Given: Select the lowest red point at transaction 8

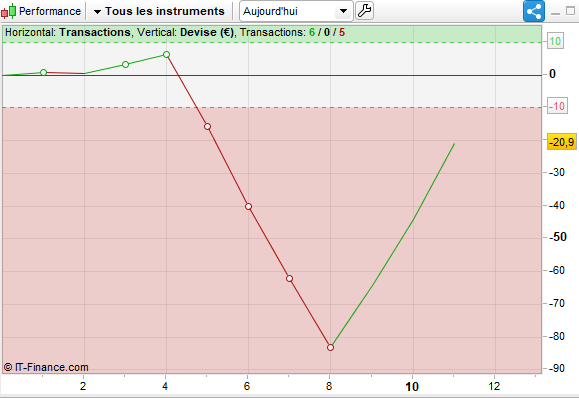Looking at the screenshot, I should click(330, 347).
